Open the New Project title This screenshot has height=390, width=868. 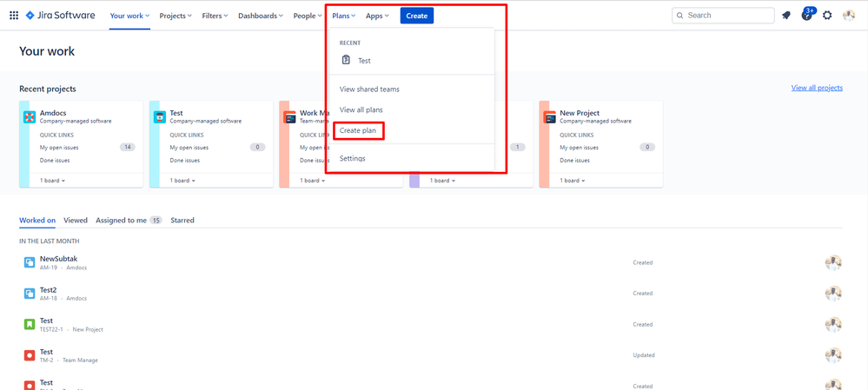tap(580, 113)
